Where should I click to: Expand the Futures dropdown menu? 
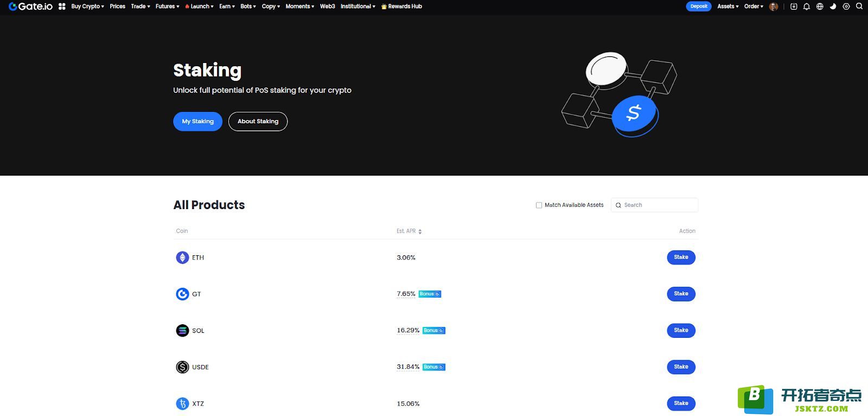pyautogui.click(x=167, y=7)
